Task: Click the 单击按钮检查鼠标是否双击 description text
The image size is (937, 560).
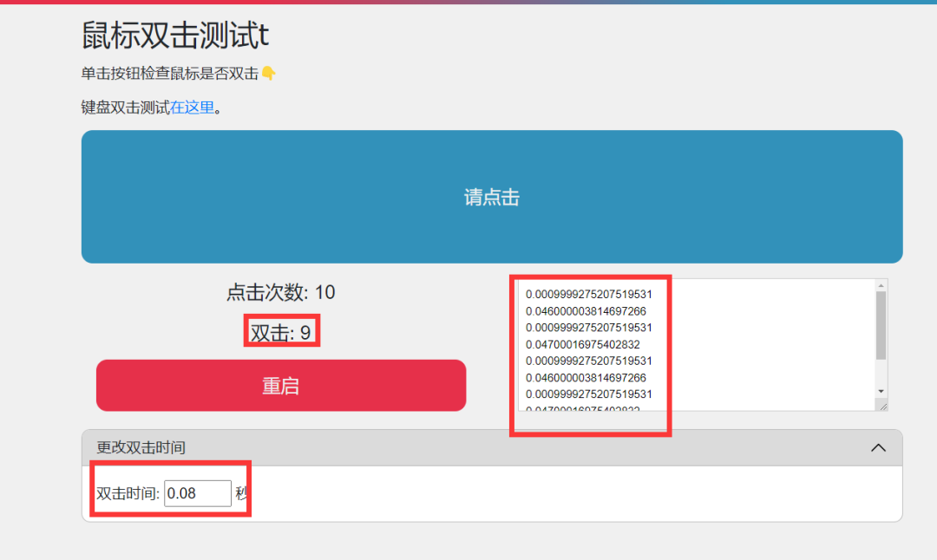Action: tap(170, 74)
